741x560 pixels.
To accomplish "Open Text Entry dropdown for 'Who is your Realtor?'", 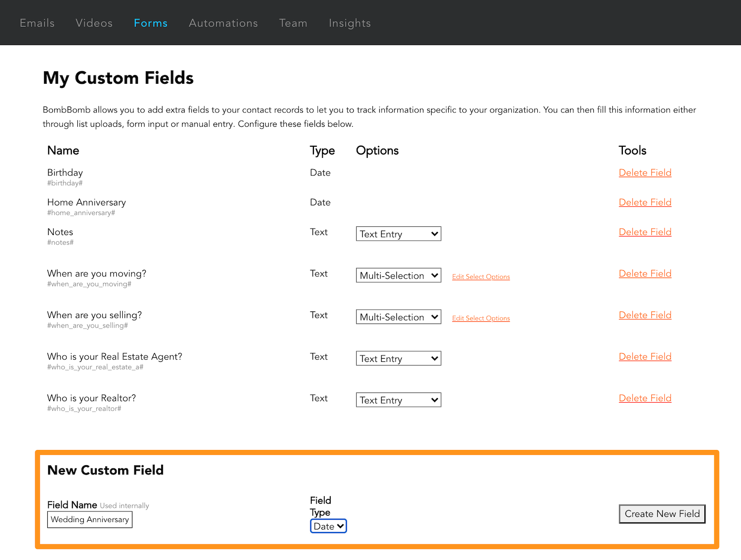I will [x=398, y=400].
